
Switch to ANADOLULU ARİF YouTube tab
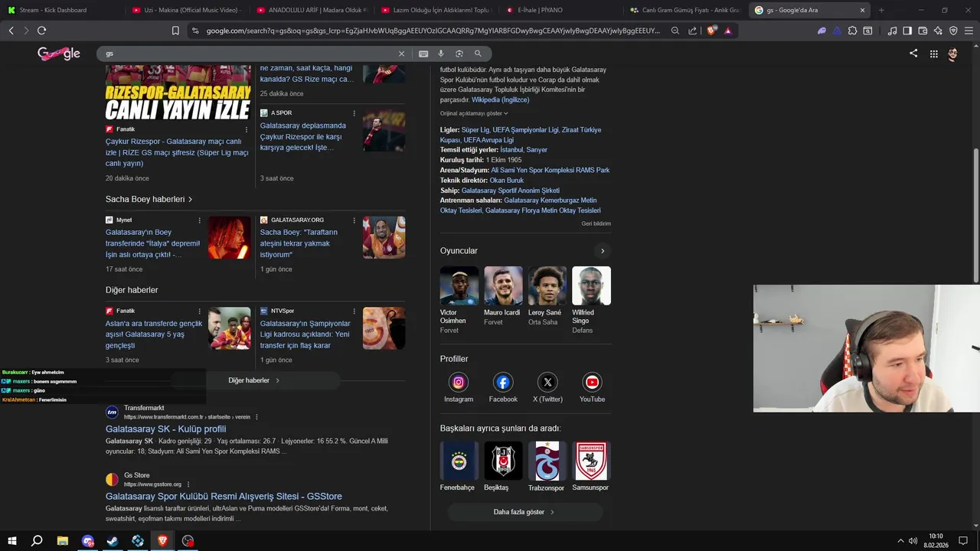tap(310, 10)
